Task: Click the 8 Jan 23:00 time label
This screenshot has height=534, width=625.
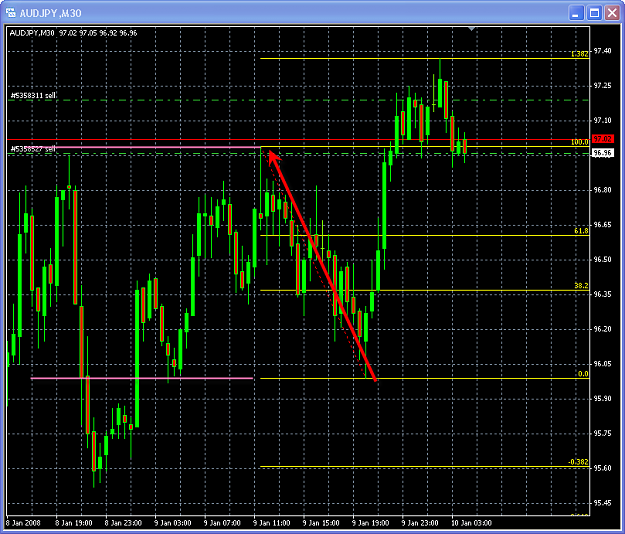Action: coord(123,523)
